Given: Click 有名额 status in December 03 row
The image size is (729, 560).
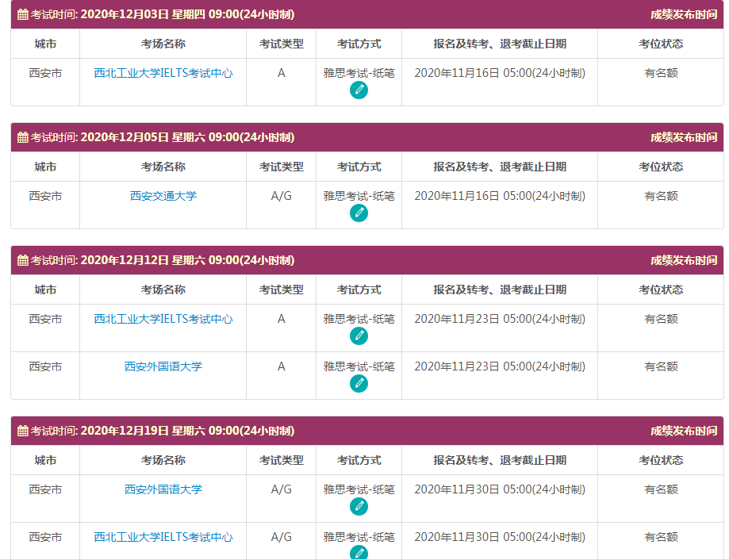Looking at the screenshot, I should coord(661,73).
